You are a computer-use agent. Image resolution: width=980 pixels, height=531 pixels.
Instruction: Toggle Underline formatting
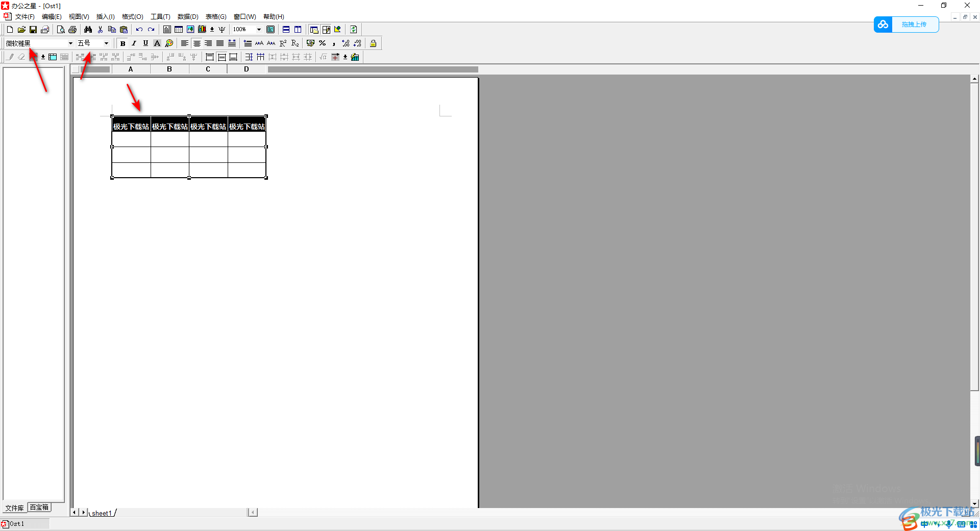(146, 43)
